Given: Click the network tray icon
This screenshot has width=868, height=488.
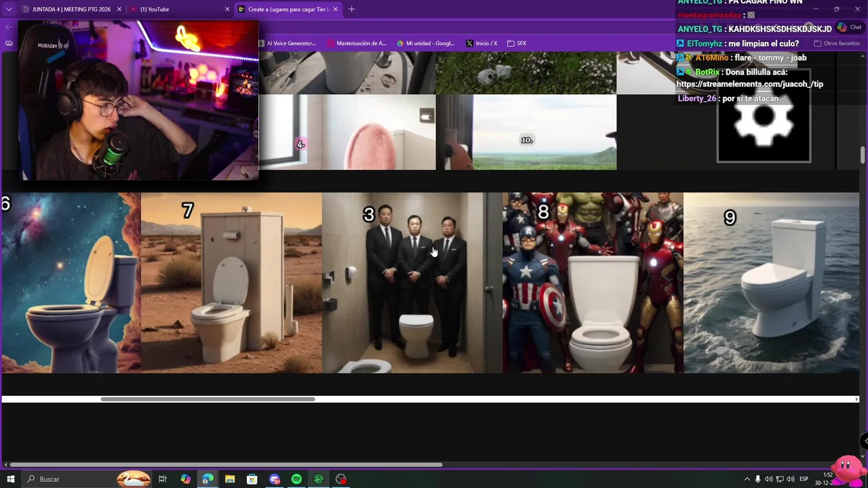Looking at the screenshot, I should pyautogui.click(x=780, y=479).
